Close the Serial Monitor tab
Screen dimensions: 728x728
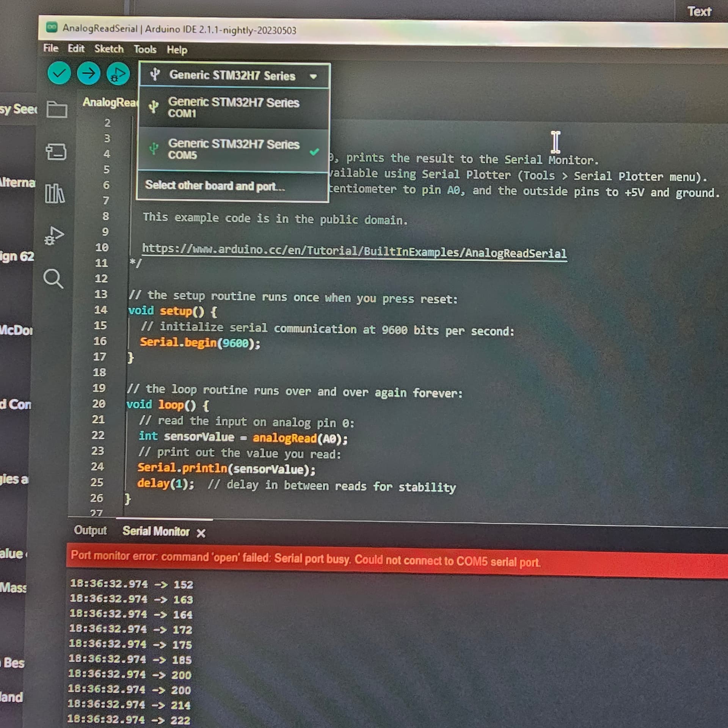(201, 533)
